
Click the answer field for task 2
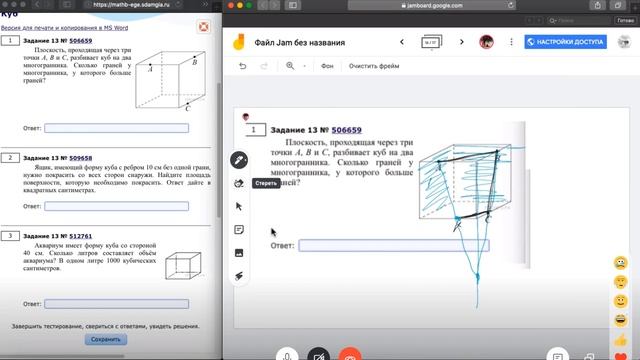(x=116, y=206)
